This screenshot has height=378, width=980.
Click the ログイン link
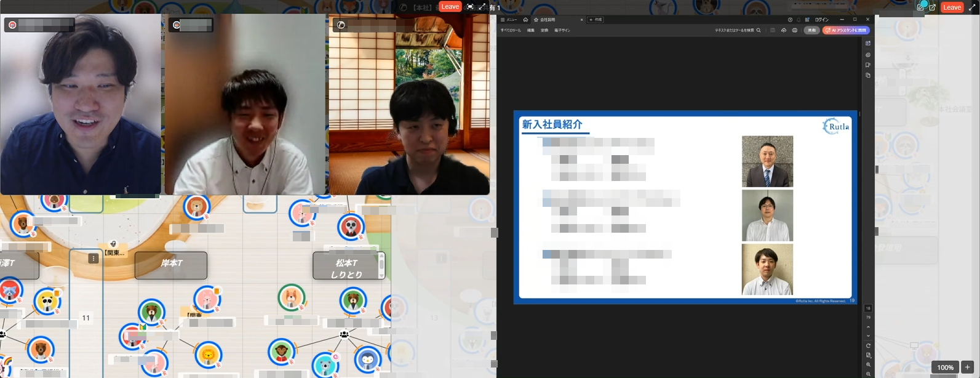[x=821, y=20]
